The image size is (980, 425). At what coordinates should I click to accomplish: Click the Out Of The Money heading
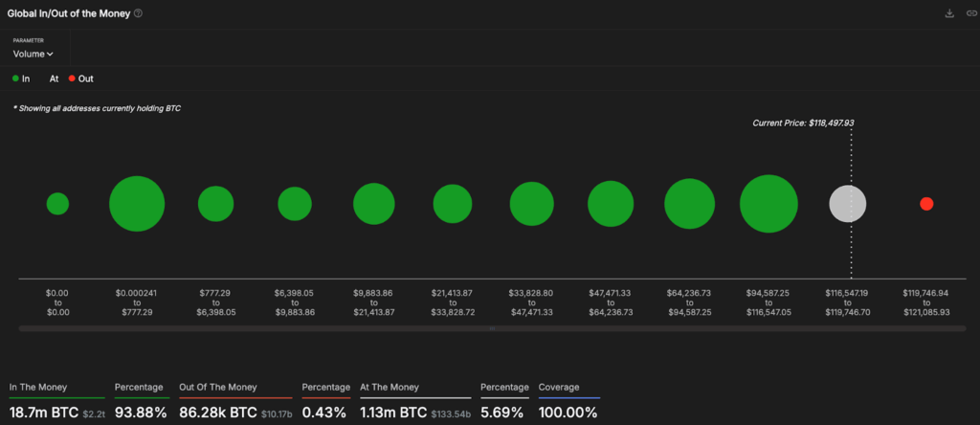pyautogui.click(x=217, y=388)
